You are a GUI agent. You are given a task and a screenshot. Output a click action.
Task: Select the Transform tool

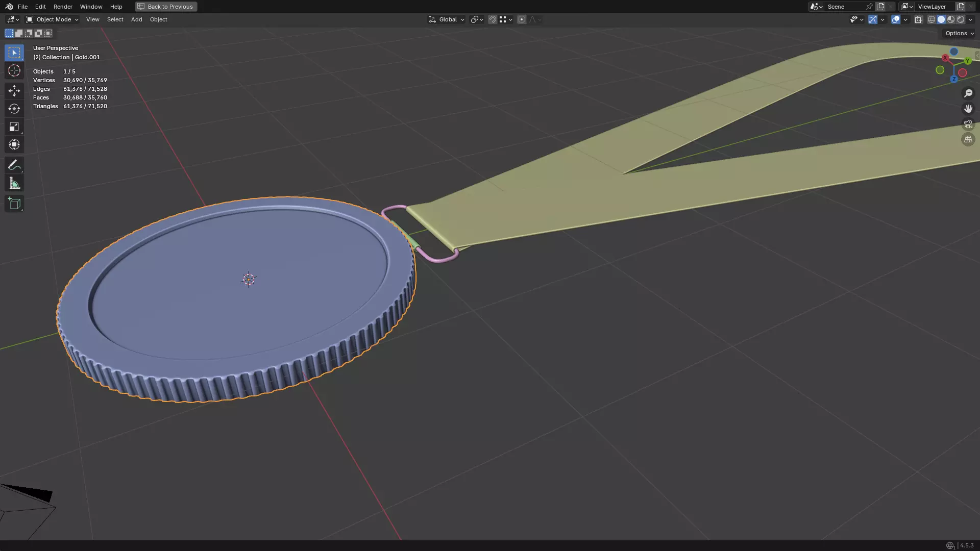14,144
